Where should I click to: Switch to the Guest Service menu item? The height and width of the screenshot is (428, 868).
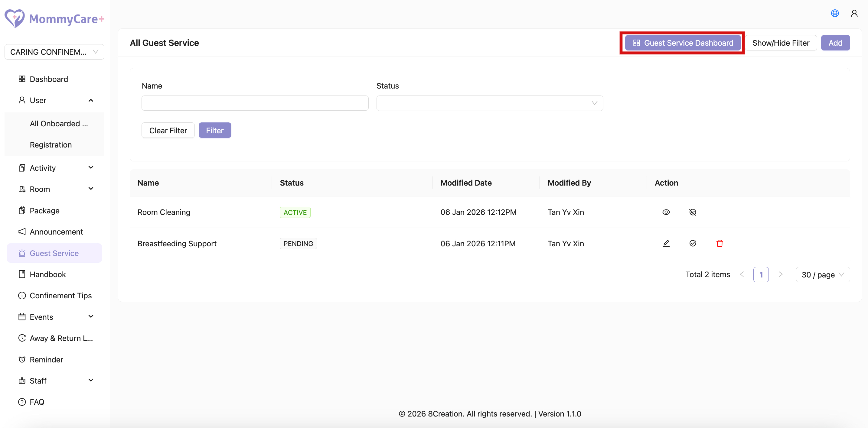coord(54,253)
